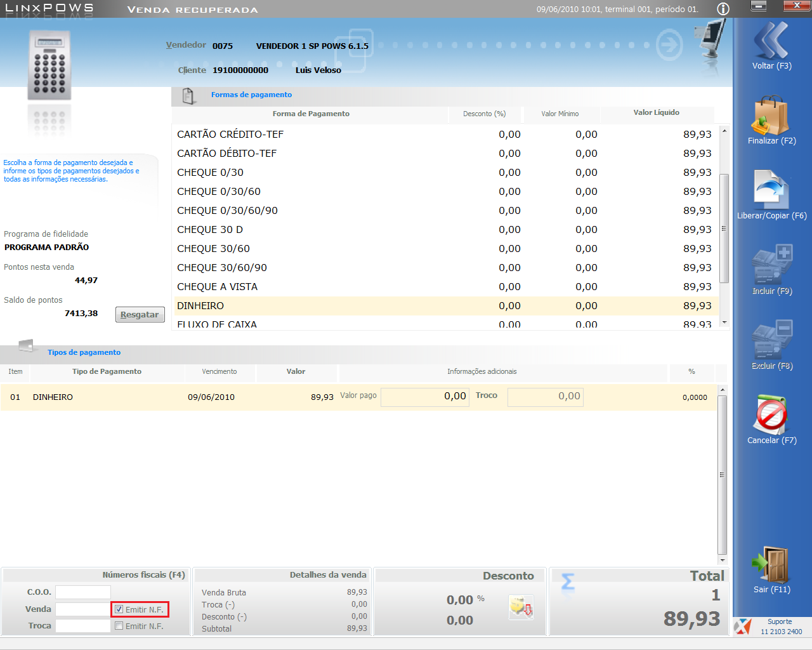Click the computer monitor terminal icon

pyautogui.click(x=710, y=39)
